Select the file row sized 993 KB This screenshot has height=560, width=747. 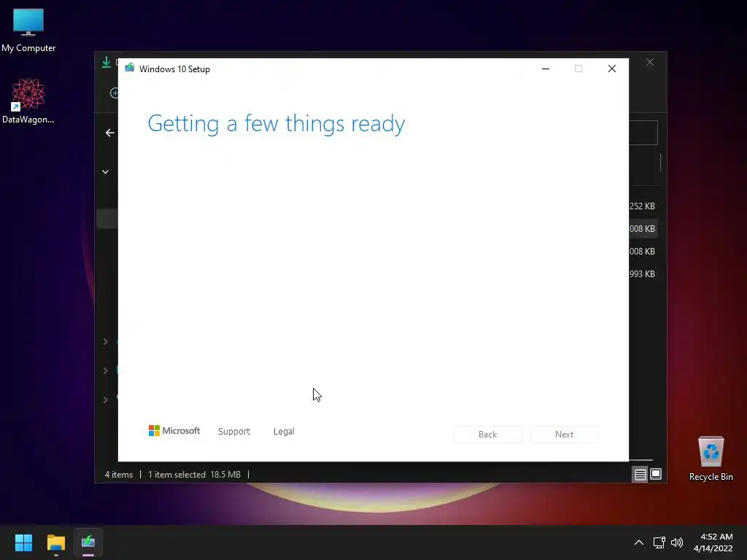click(x=643, y=274)
